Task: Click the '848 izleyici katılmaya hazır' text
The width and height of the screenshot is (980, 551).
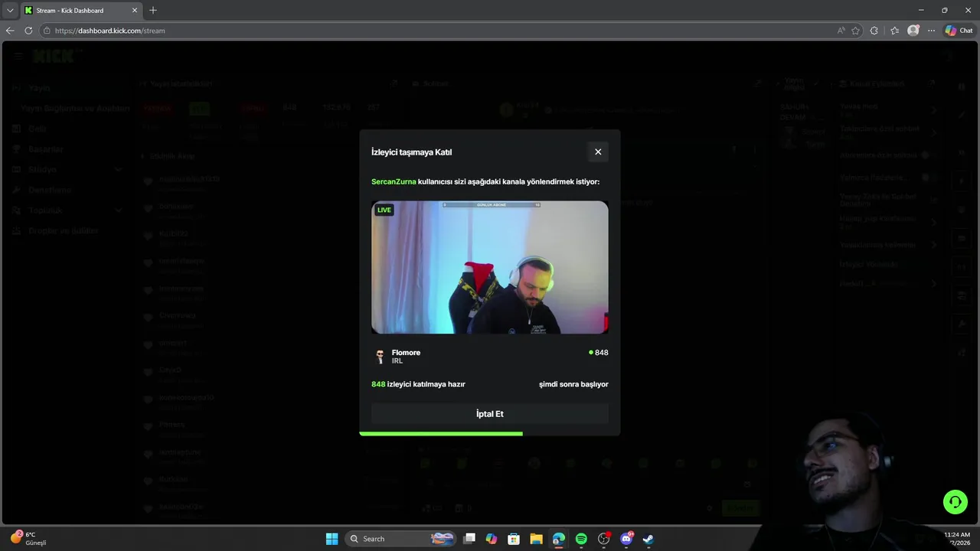Action: 418,384
